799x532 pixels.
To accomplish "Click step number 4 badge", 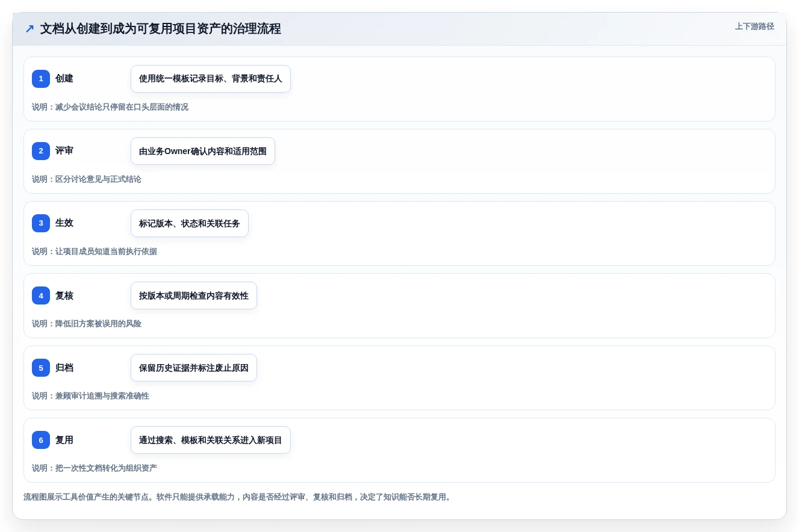I will [41, 295].
